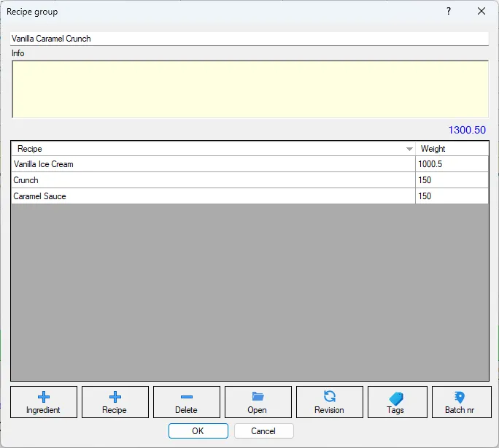Viewport: 499px width, 448px height.
Task: Dismiss dialog with Cancel button
Action: click(263, 430)
